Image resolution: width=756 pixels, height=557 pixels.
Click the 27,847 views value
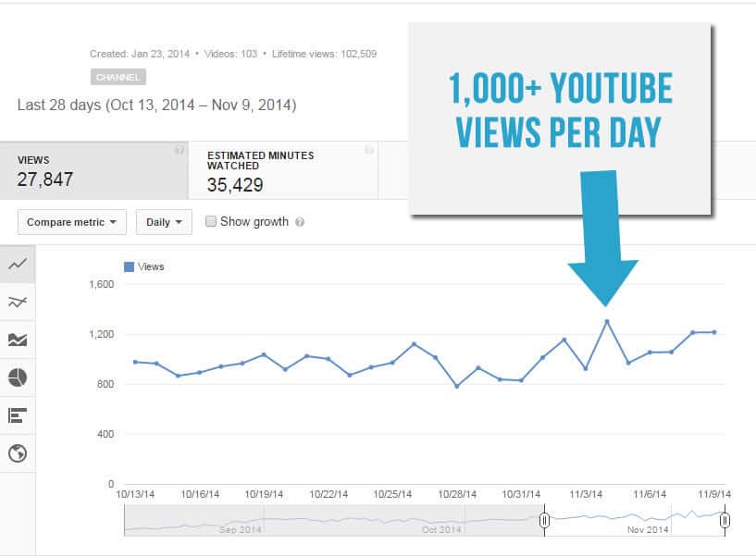[44, 179]
